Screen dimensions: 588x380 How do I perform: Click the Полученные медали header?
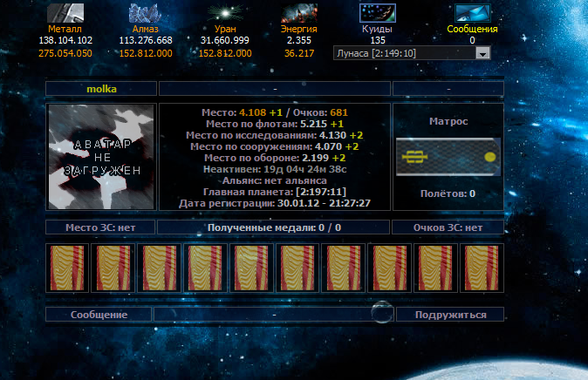point(274,227)
